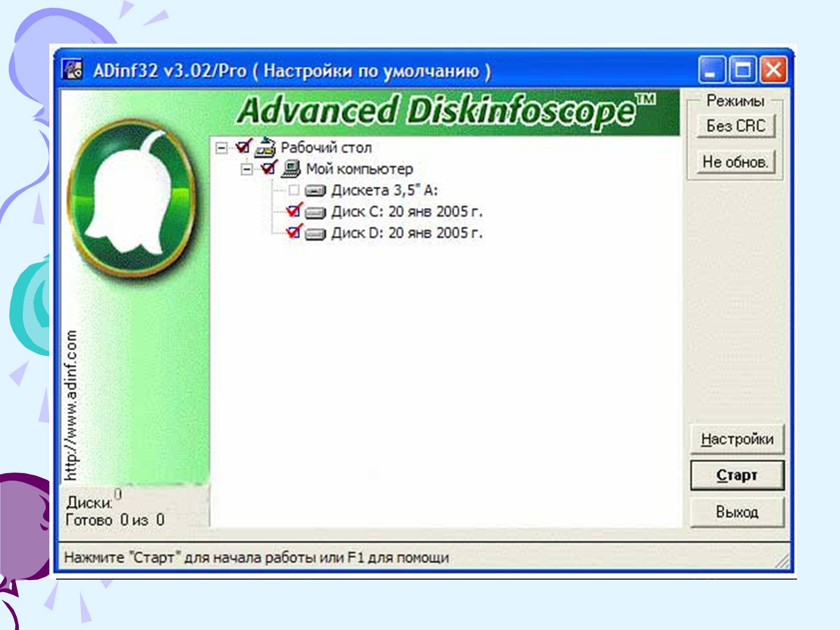Screen dimensions: 840x630
Task: Select the Дискета 3,5" A: row text
Action: [x=384, y=190]
